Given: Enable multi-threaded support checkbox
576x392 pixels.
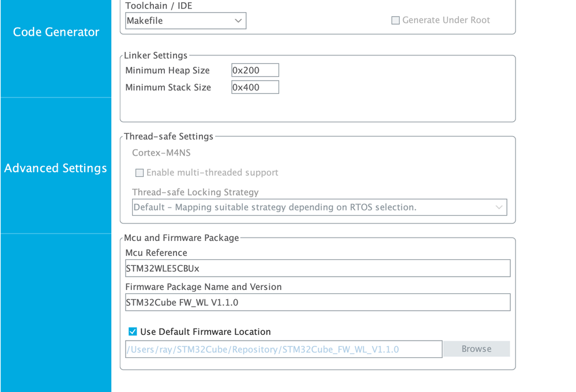Looking at the screenshot, I should (x=140, y=173).
